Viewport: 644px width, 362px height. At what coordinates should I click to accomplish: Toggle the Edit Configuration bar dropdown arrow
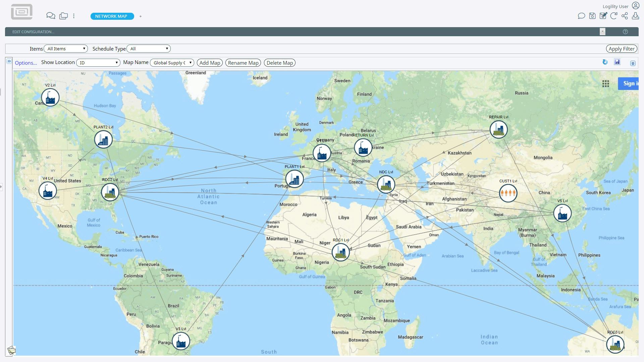(x=602, y=32)
